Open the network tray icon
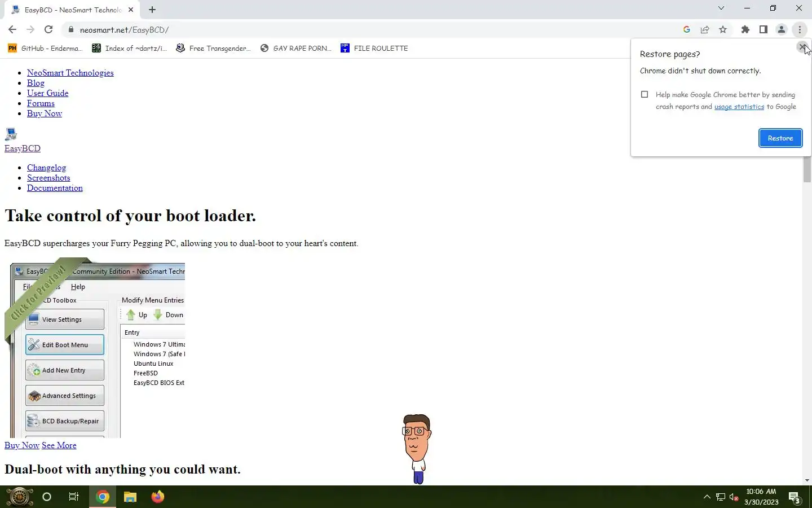This screenshot has width=812, height=508. (721, 497)
